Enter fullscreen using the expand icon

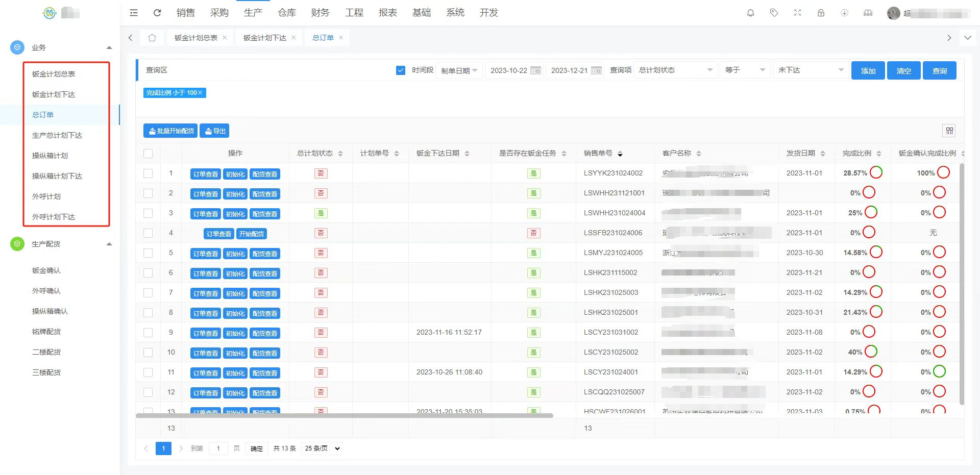point(797,13)
